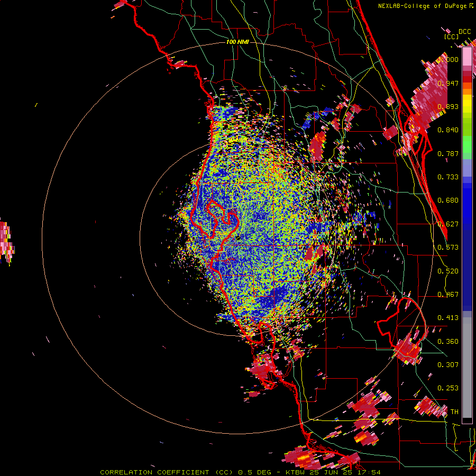The height and width of the screenshot is (476, 476).
Task: Click the 0.893 legend value
Action: (x=448, y=106)
